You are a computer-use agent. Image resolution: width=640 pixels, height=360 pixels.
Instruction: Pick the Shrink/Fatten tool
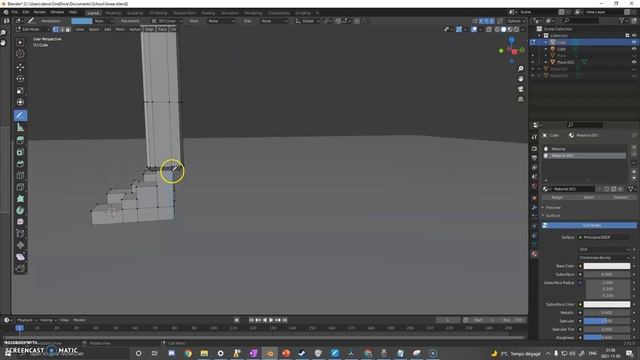tap(20, 245)
